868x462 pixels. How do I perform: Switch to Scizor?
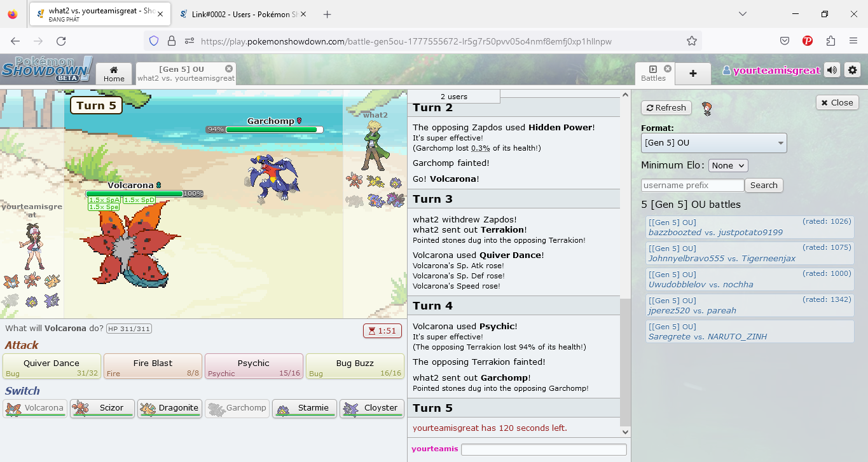(x=102, y=408)
